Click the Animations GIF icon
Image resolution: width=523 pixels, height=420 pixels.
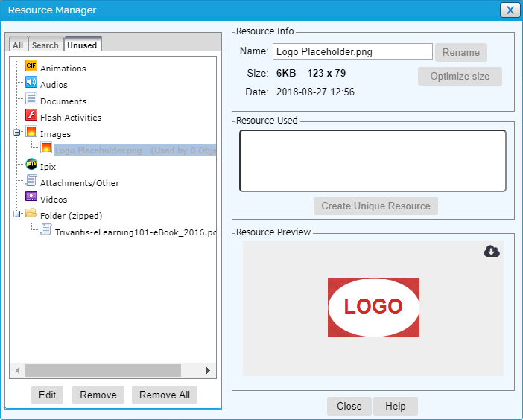[31, 67]
